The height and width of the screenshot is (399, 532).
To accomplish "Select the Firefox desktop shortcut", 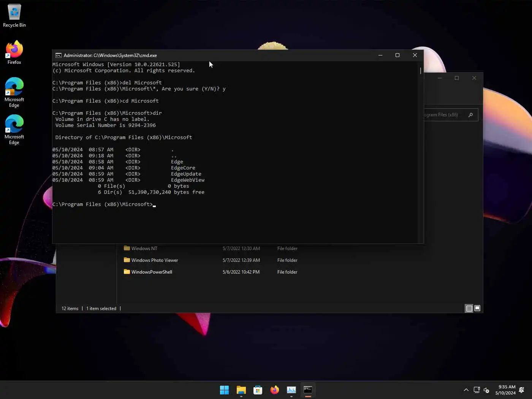I will pos(14,52).
